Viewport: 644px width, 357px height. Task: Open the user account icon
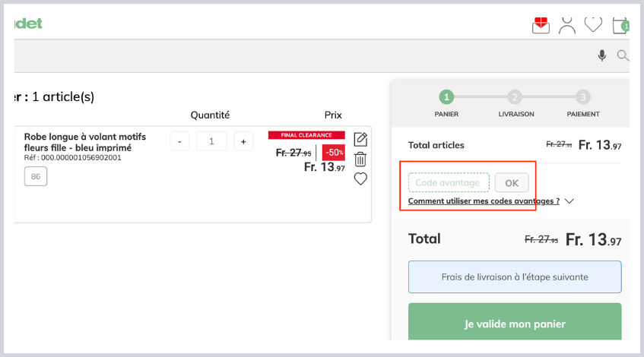click(566, 25)
